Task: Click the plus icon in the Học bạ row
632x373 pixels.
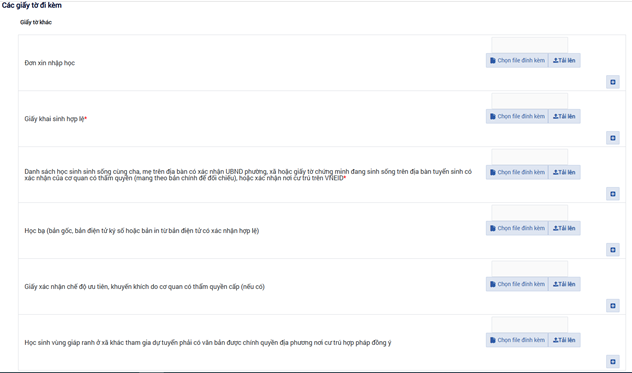Action: [613, 250]
